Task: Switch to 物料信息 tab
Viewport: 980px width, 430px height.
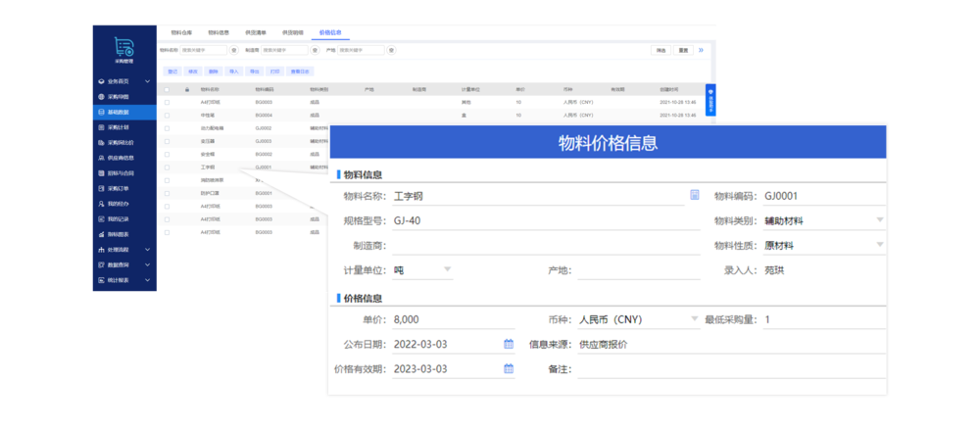Action: tap(219, 32)
